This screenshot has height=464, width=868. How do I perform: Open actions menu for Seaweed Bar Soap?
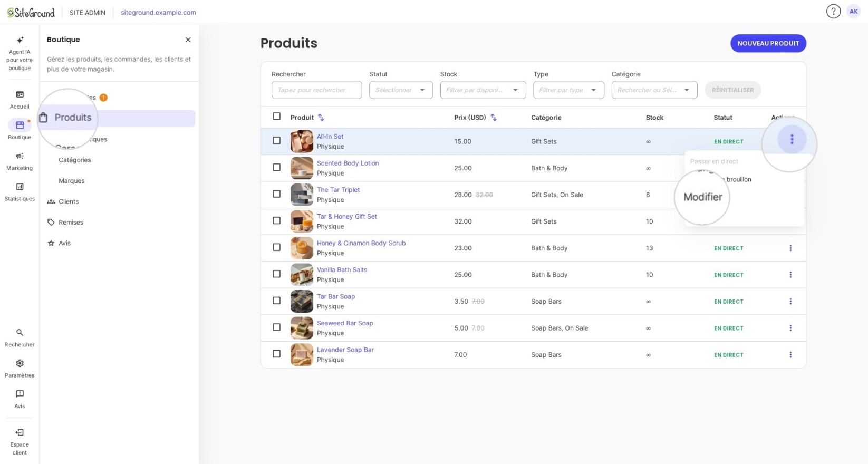pos(790,328)
